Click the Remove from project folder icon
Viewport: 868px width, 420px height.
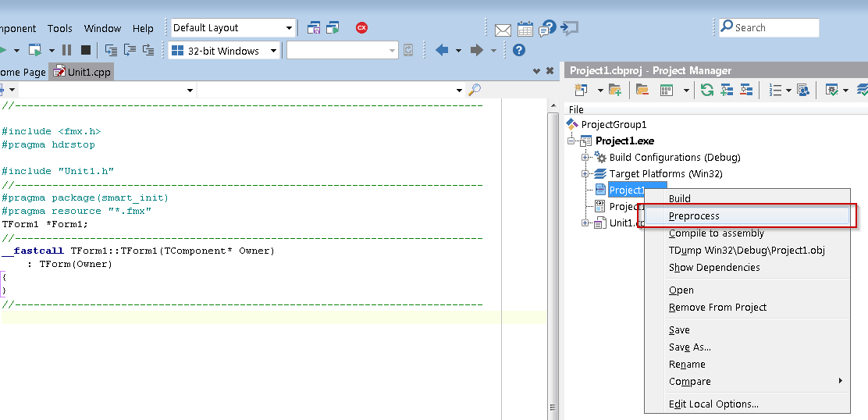642,90
